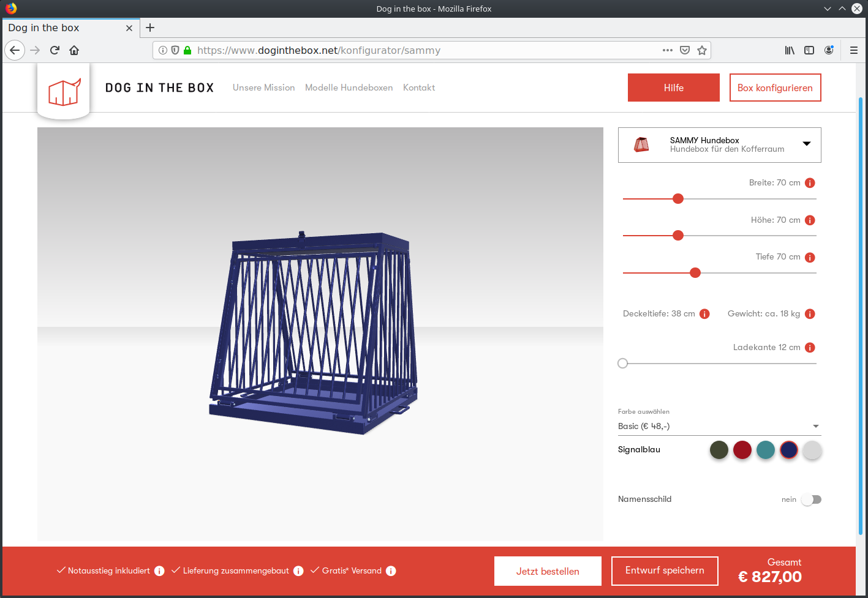Click the Dog in the Box logo
Screen dimensions: 868x598
[64, 92]
